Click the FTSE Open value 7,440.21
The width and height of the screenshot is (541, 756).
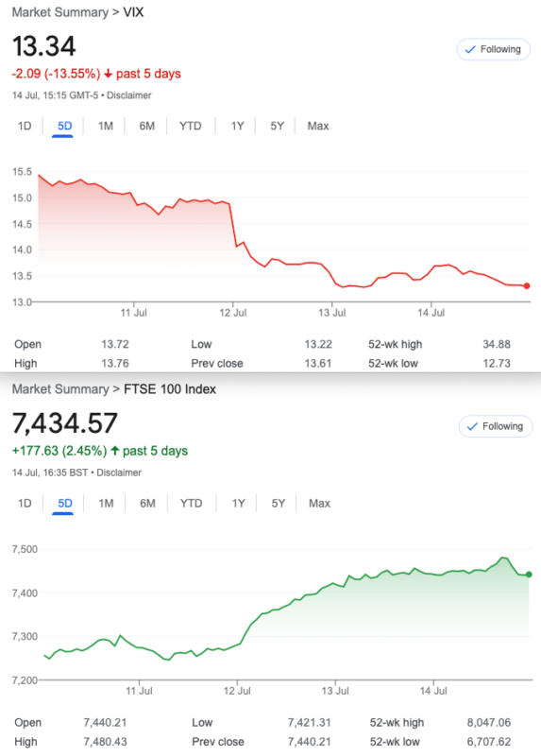click(x=105, y=723)
